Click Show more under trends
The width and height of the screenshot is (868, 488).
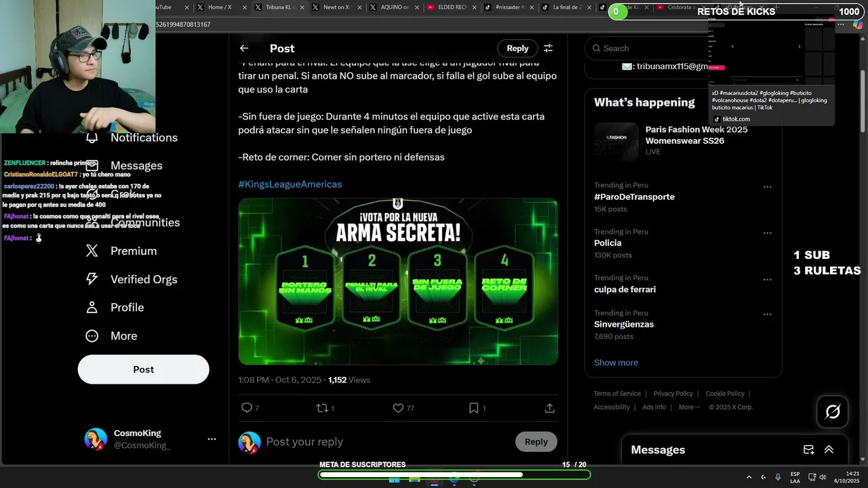(x=616, y=363)
